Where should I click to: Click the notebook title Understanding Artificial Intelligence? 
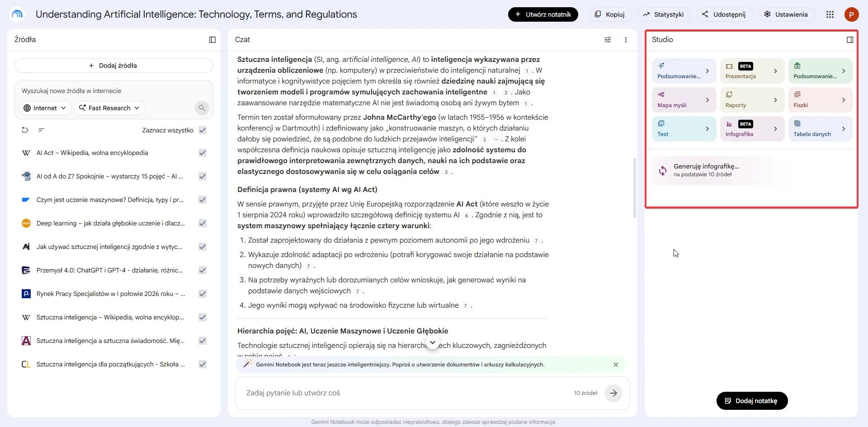[196, 14]
